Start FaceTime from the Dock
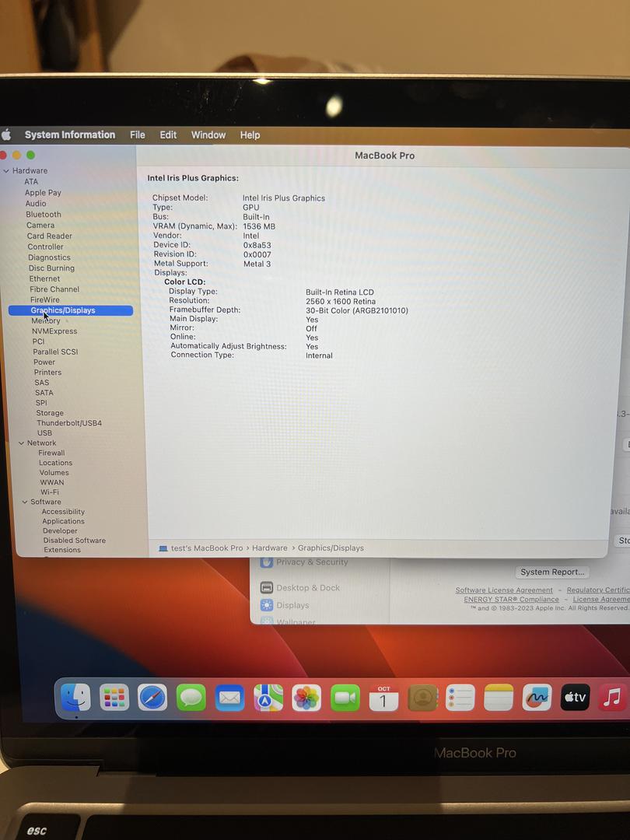Image resolution: width=630 pixels, height=840 pixels. click(x=345, y=698)
